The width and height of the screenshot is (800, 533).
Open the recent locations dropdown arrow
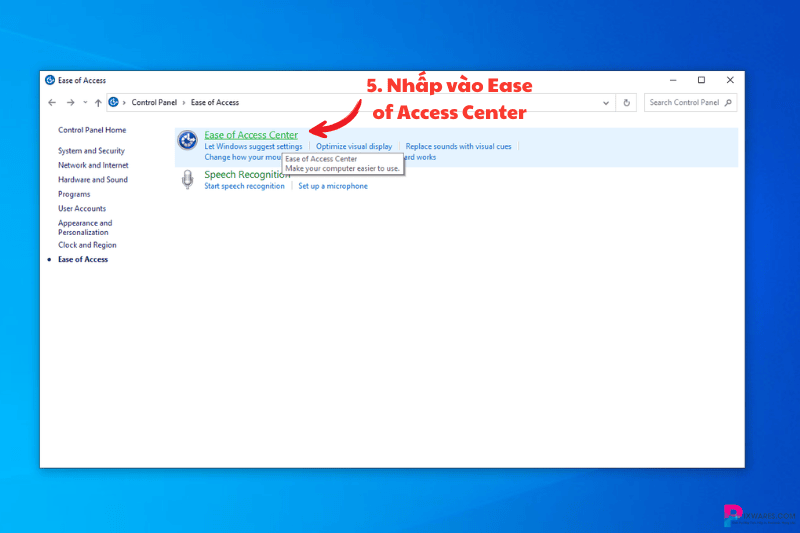click(84, 102)
